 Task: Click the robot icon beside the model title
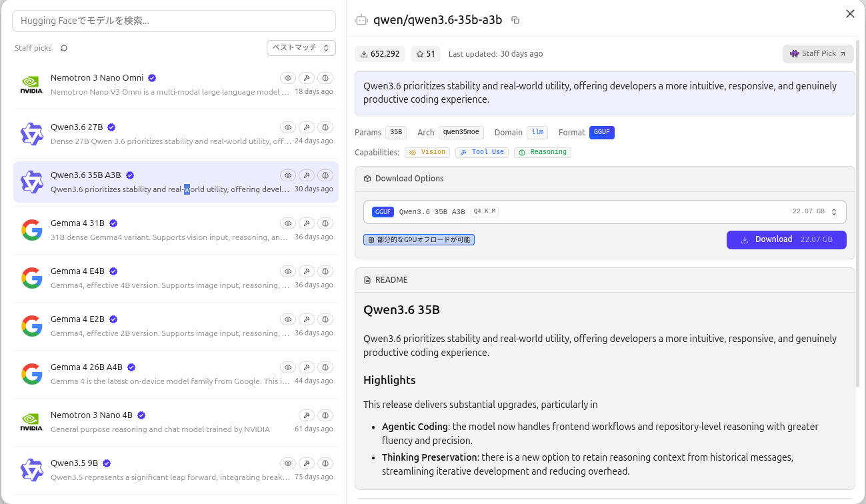(x=361, y=20)
